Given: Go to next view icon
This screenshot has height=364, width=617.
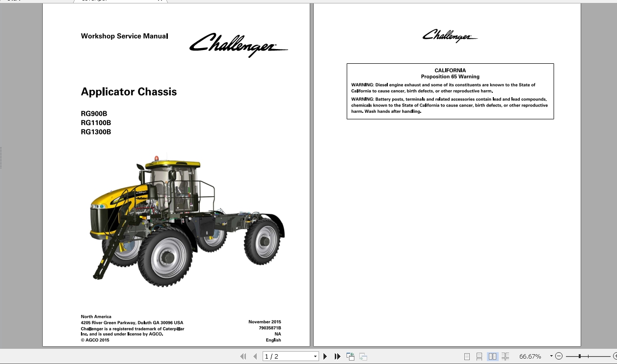Looking at the screenshot, I should [363, 357].
